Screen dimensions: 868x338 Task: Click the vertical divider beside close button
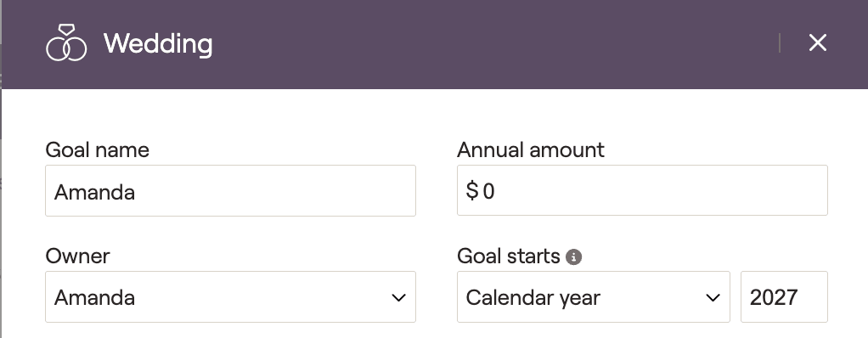pos(780,43)
